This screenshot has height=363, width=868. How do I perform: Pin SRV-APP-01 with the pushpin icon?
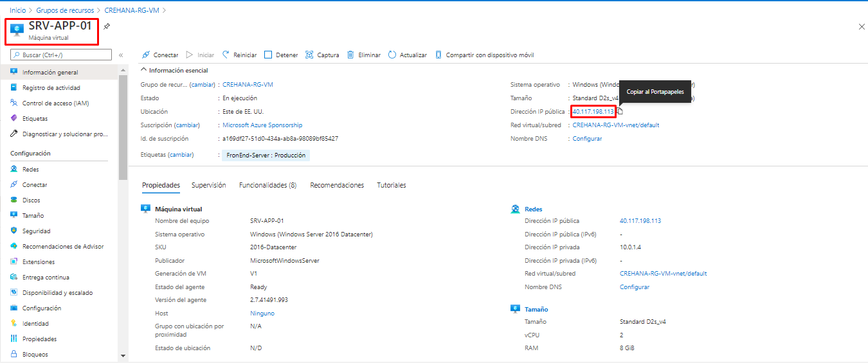(x=107, y=26)
